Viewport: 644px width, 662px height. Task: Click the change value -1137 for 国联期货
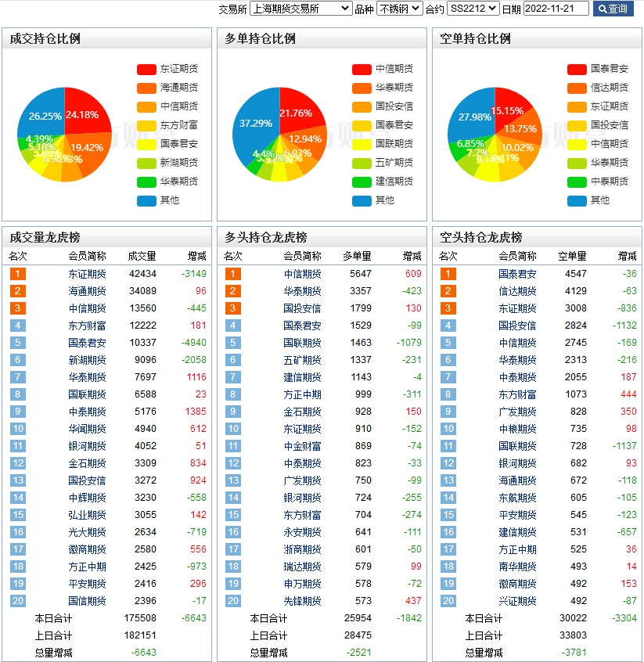(624, 446)
